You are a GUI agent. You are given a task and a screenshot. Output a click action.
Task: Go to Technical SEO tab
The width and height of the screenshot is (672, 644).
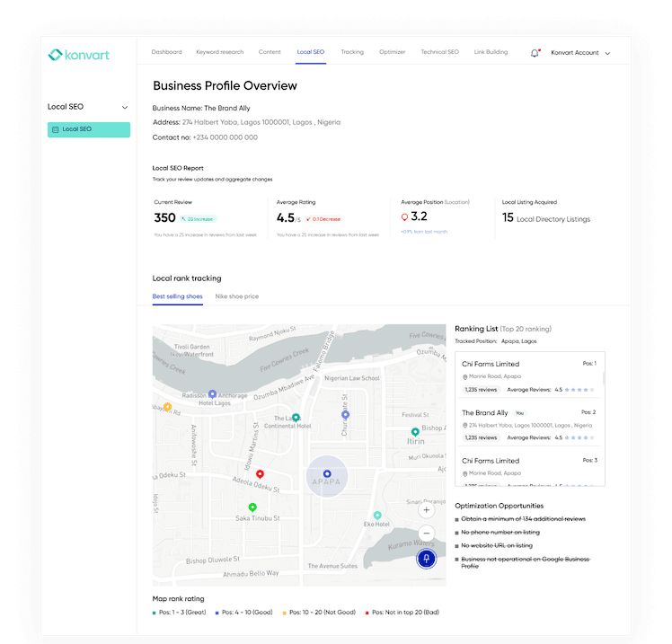tap(439, 52)
